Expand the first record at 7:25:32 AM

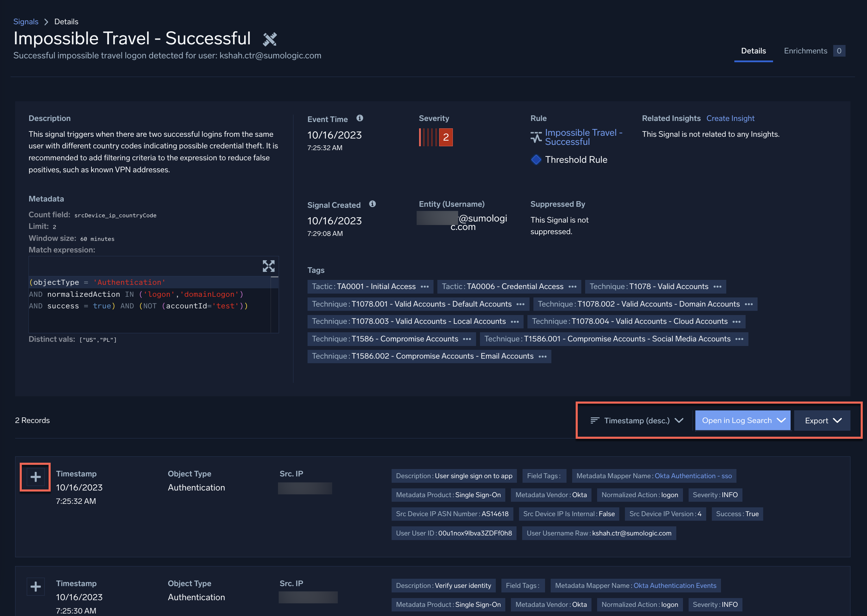coord(35,477)
